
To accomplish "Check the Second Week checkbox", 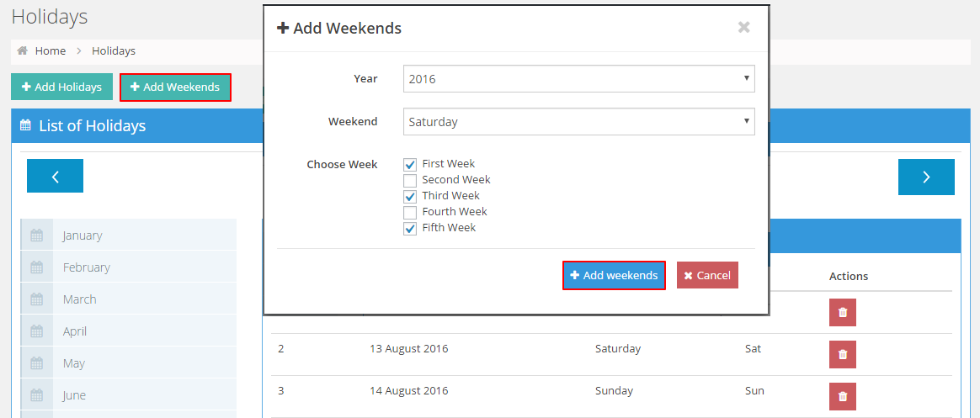I will click(410, 180).
